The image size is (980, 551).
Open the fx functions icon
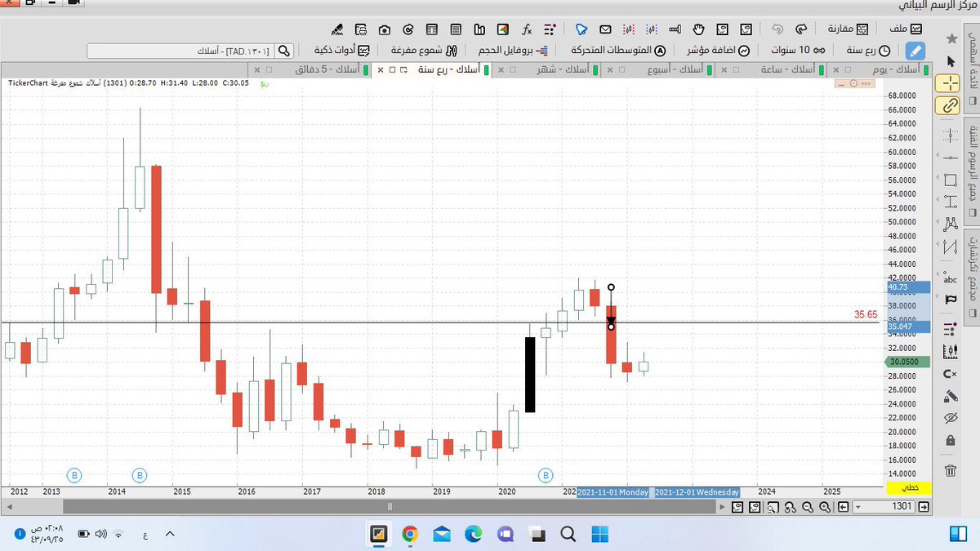point(528,29)
